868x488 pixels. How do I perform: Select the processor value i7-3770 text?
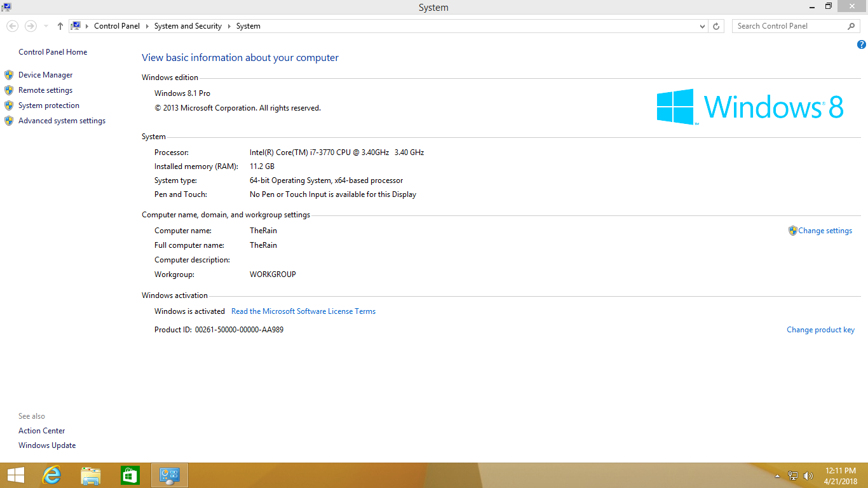coord(337,152)
